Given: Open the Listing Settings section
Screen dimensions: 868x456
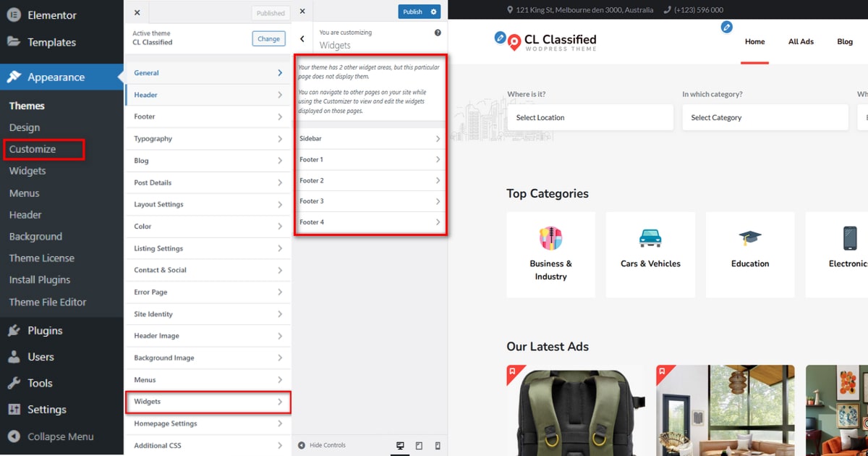Looking at the screenshot, I should [208, 248].
